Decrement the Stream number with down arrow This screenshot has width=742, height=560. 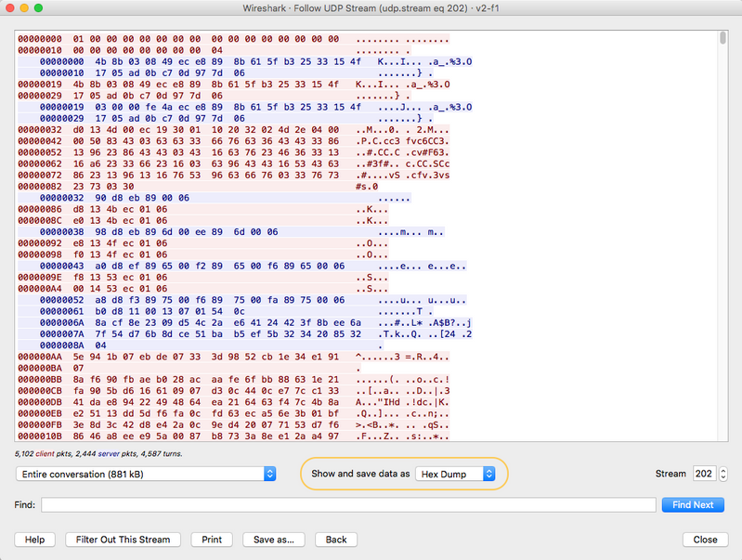pos(722,477)
